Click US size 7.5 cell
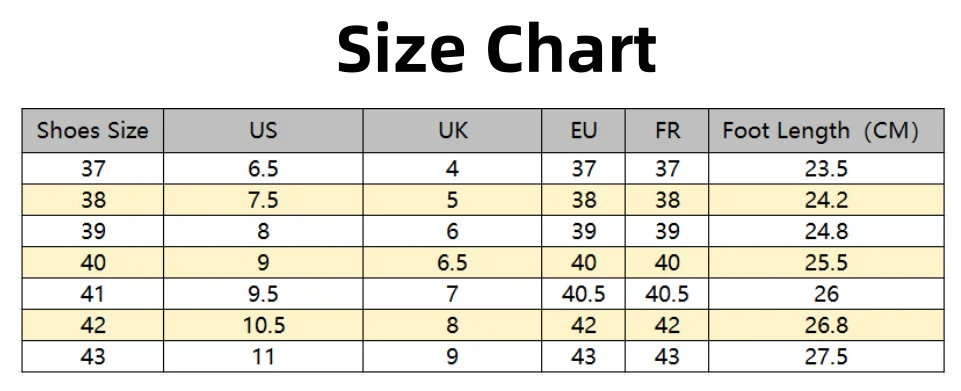961x391 pixels. tap(263, 200)
